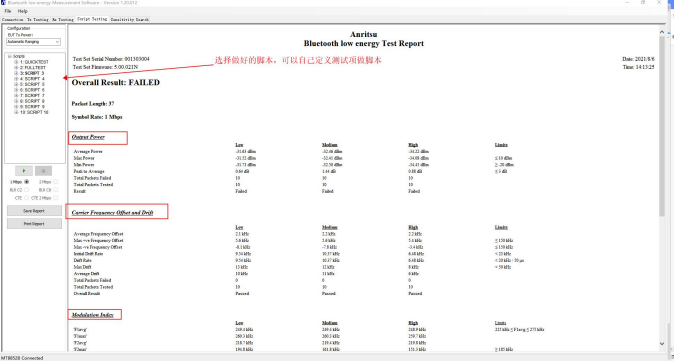Click the Initial Drift Rate row label
The height and width of the screenshot is (361, 674).
pyautogui.click(x=88, y=254)
